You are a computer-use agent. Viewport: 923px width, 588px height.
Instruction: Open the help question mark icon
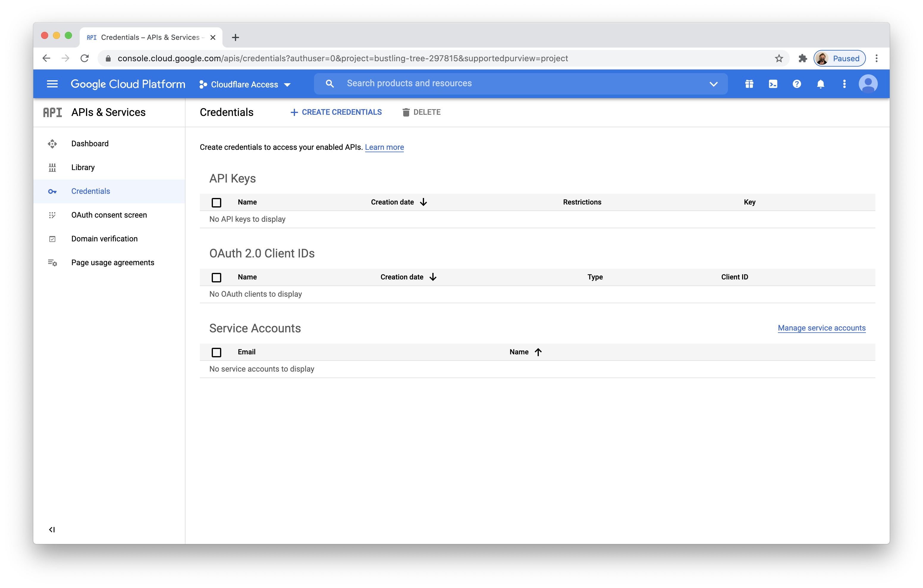(x=797, y=84)
